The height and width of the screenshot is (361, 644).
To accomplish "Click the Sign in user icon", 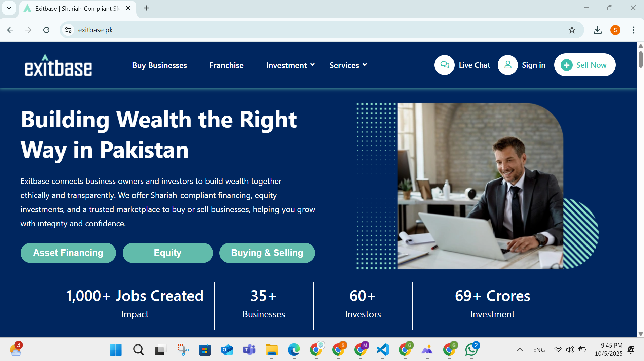I will tap(507, 65).
